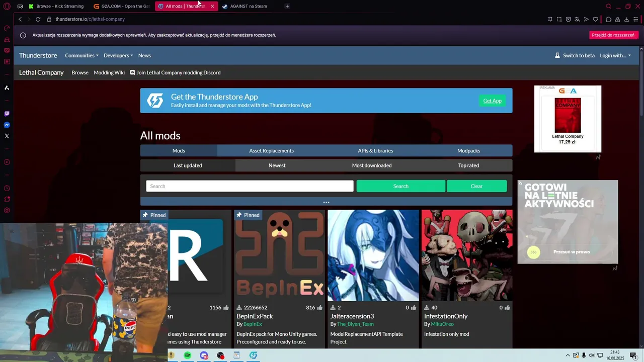Image resolution: width=644 pixels, height=362 pixels.
Task: Open author link The_Biyen_Team
Action: pos(355,324)
